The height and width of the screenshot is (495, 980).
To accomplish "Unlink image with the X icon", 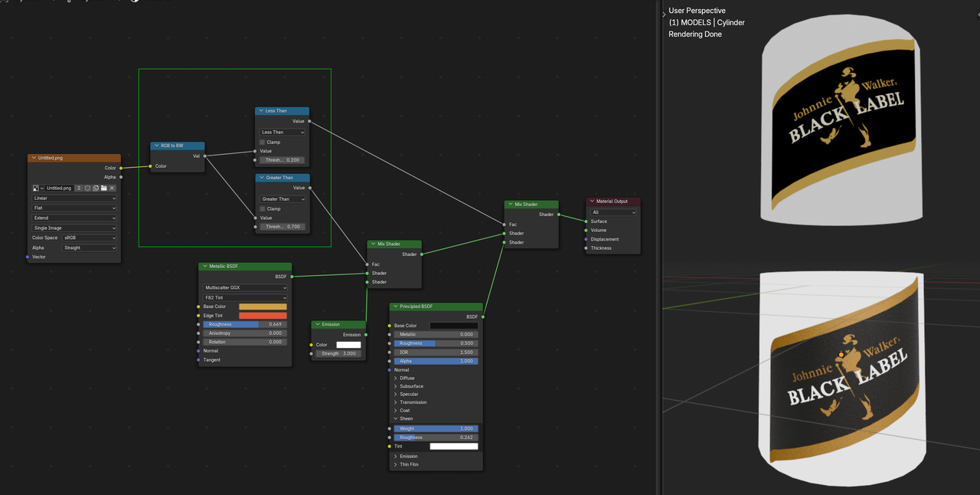I will click(x=112, y=188).
